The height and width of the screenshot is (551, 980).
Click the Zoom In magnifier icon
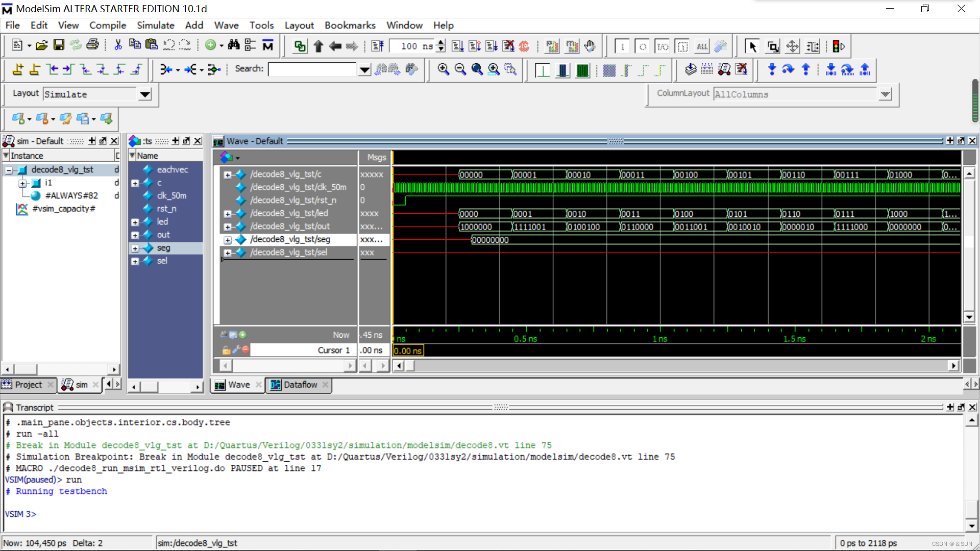[x=443, y=69]
